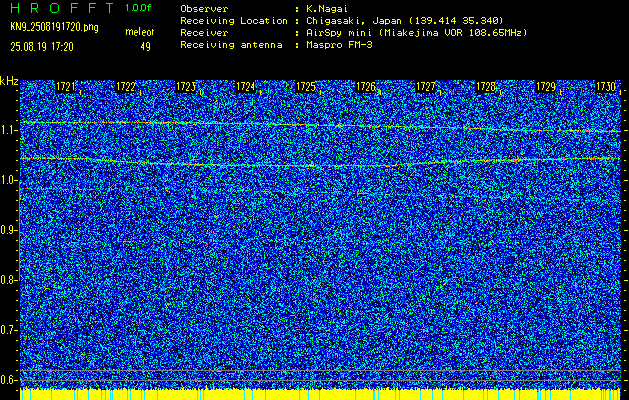The height and width of the screenshot is (400, 629).
Task: Click the 1728 time marker
Action: point(485,87)
